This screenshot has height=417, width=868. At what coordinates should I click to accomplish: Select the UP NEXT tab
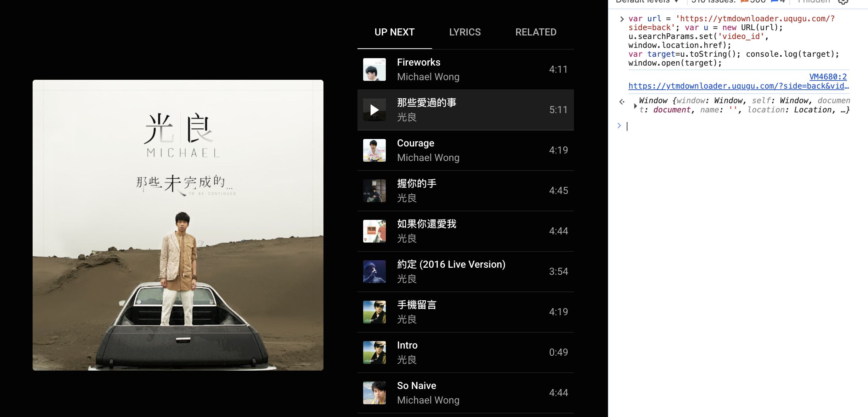click(x=394, y=32)
